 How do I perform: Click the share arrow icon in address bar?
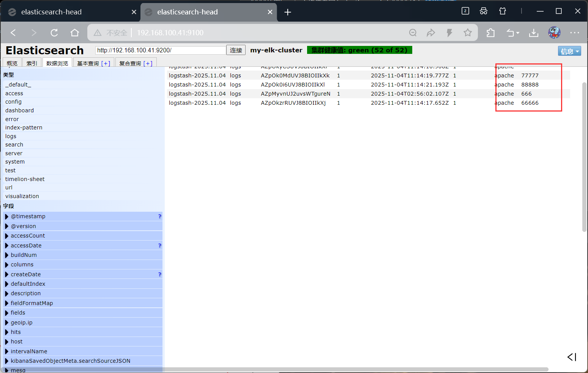(x=431, y=33)
